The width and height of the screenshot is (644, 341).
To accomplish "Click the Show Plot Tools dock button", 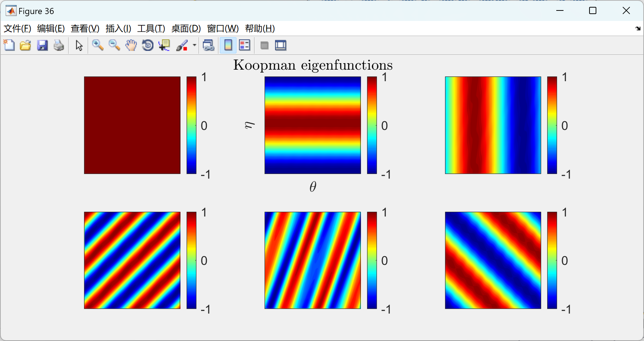I will click(280, 45).
